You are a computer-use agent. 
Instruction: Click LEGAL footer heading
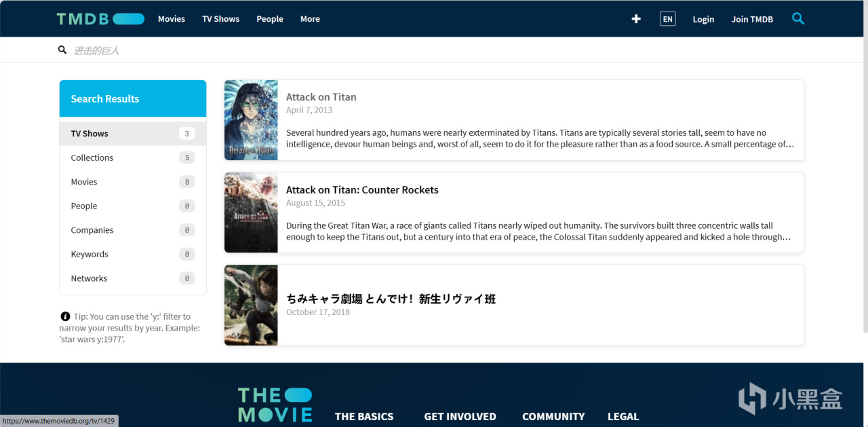(623, 417)
